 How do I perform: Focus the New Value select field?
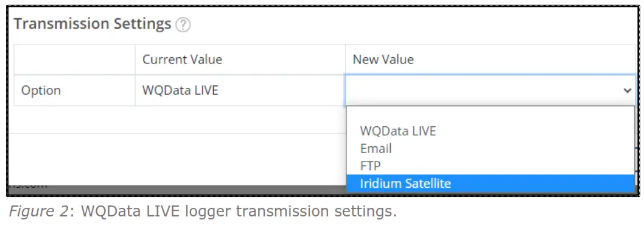(491, 90)
